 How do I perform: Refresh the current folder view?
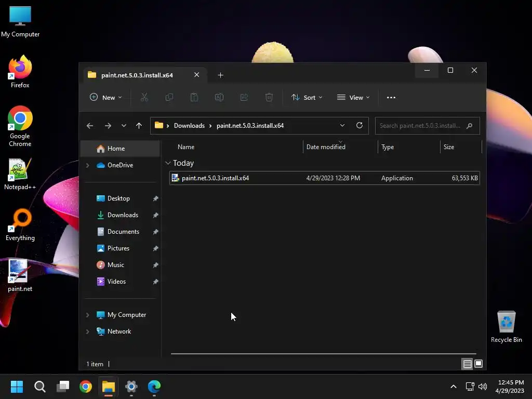pyautogui.click(x=360, y=126)
